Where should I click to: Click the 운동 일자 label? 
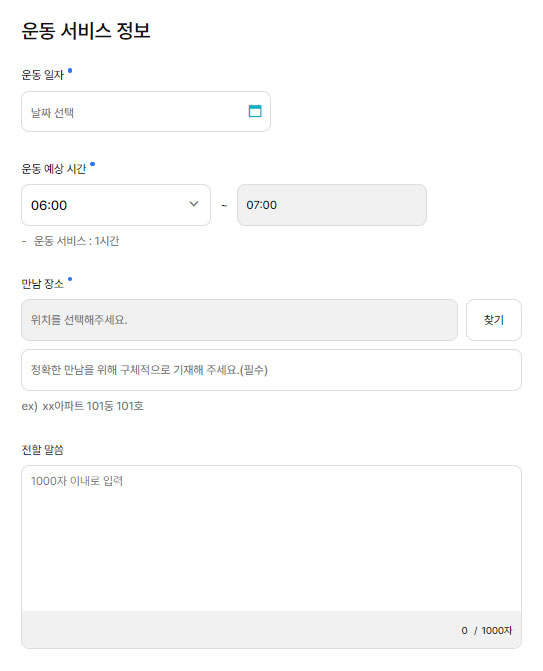pos(42,75)
